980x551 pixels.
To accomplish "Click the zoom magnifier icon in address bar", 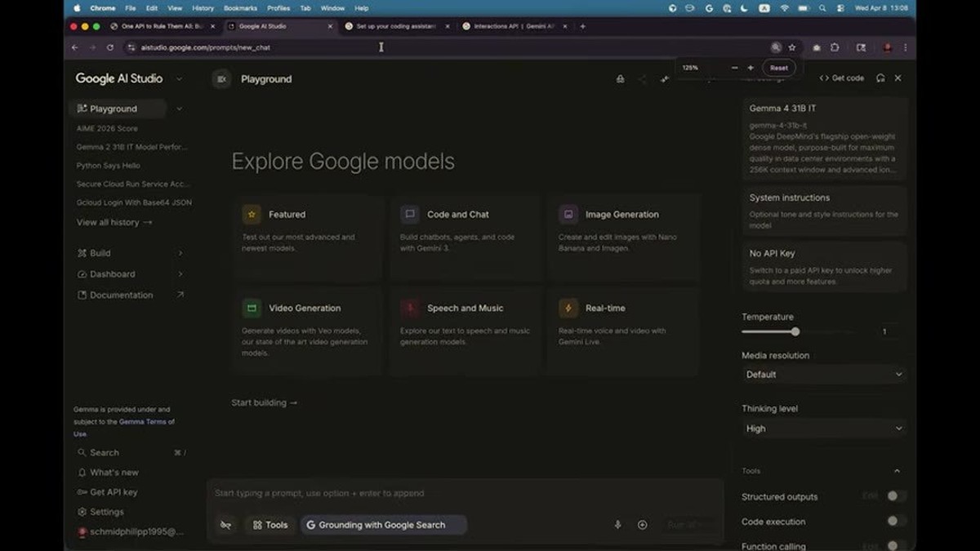I will 776,47.
